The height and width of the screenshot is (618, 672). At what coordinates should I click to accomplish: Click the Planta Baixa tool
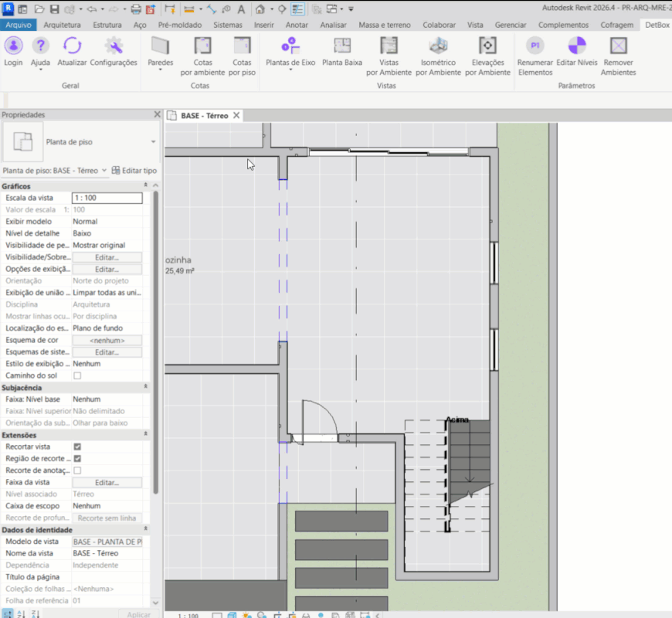[x=342, y=51]
